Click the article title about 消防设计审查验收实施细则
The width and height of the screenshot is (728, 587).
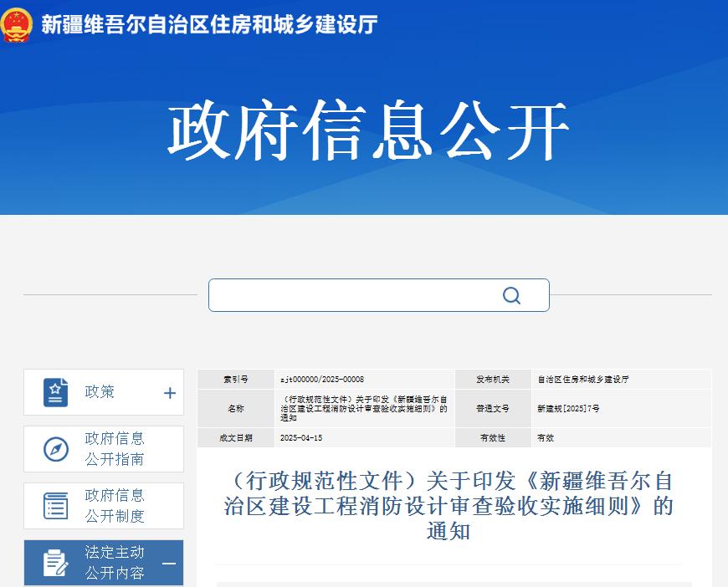click(449, 505)
